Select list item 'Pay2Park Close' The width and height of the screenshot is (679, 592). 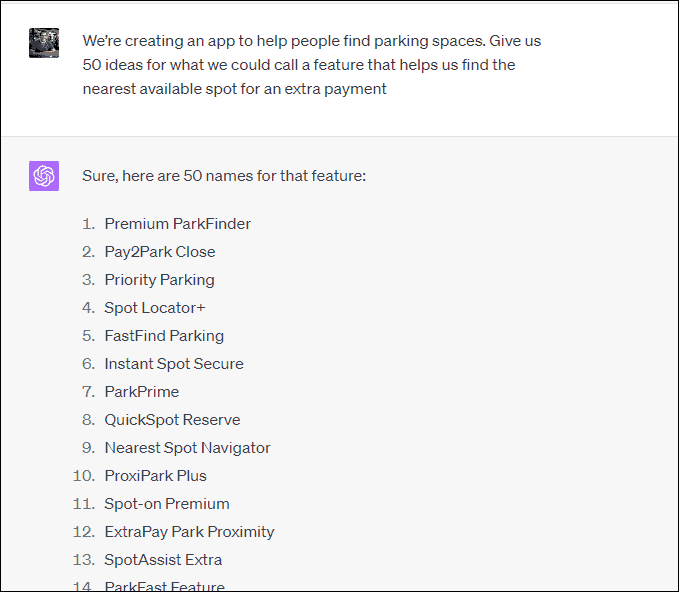tap(160, 252)
